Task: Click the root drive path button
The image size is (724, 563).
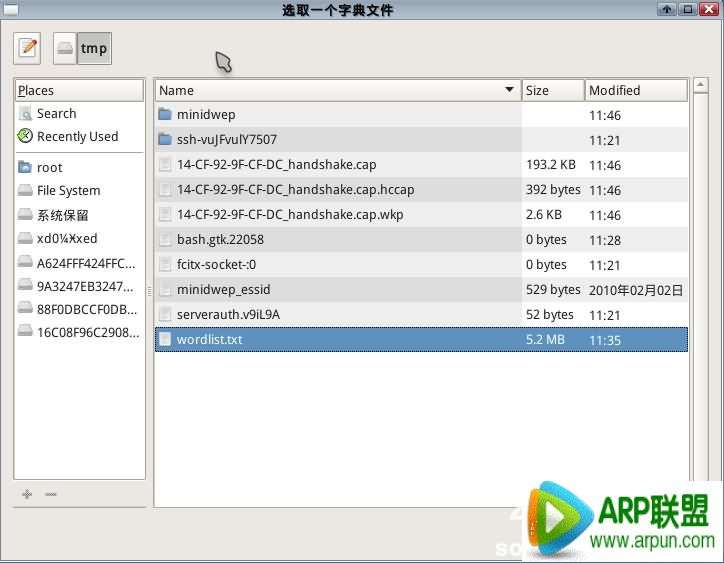Action: coord(65,48)
